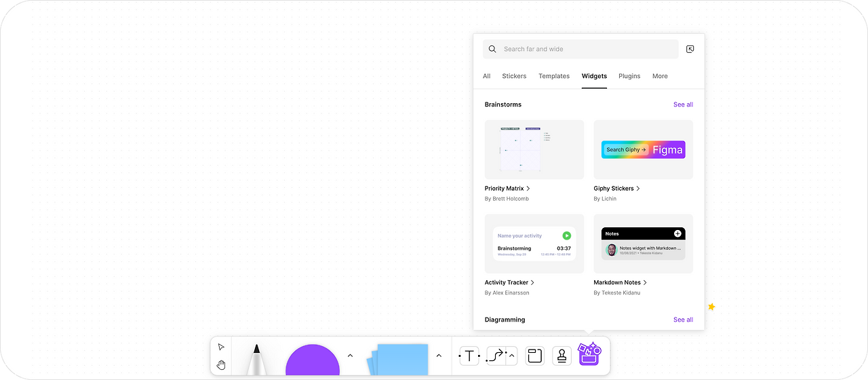The width and height of the screenshot is (868, 380).
Task: Switch to the Plugins tab
Action: [629, 76]
